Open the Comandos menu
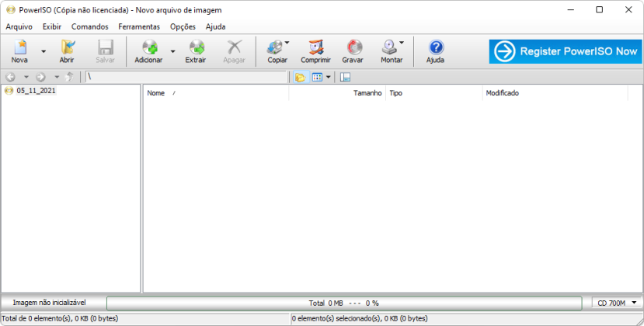Viewport: 644px width, 326px height. (90, 26)
